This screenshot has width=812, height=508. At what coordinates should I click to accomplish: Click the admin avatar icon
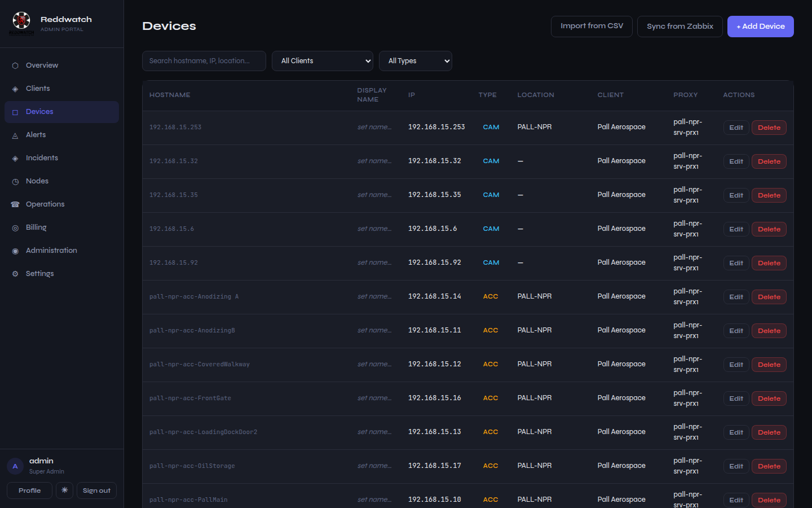point(15,466)
